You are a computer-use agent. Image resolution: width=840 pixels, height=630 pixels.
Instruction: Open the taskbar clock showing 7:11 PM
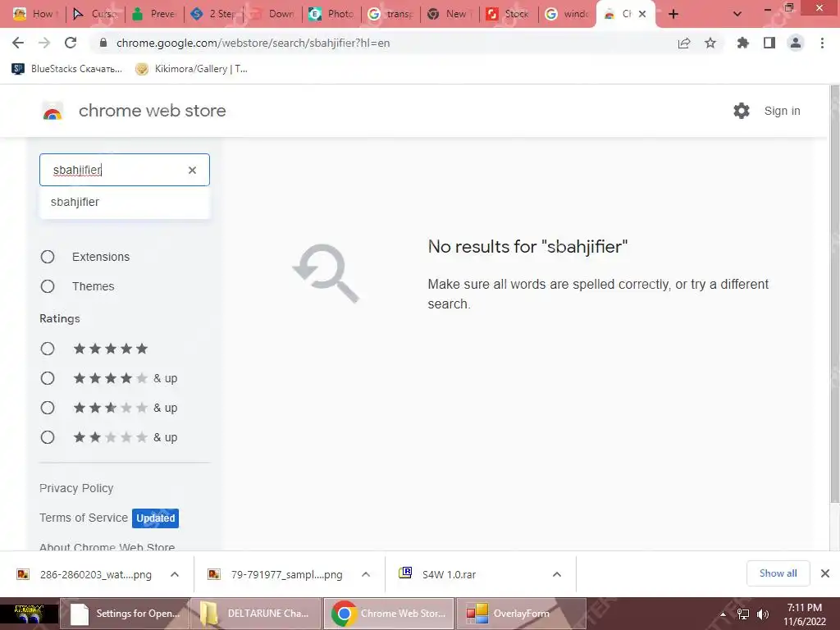[x=805, y=614]
